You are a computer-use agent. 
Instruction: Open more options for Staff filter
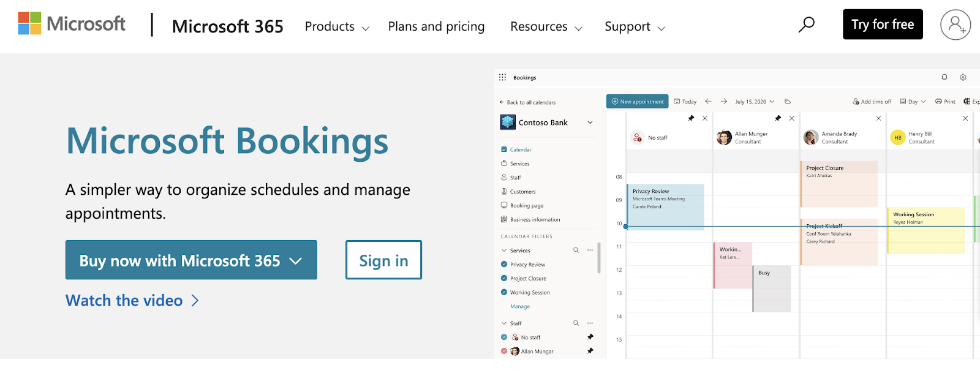pos(590,323)
